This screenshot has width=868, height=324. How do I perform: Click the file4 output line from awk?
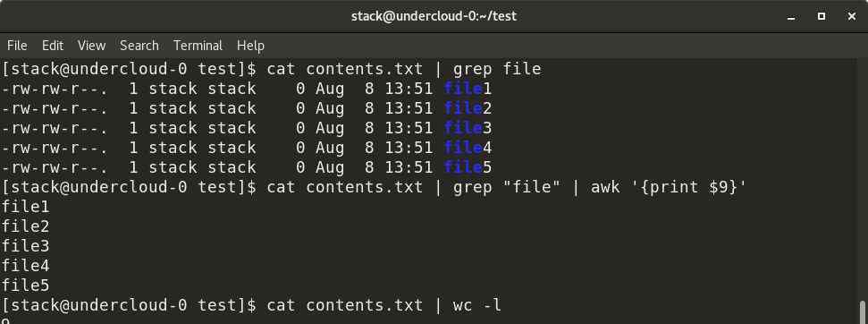pyautogui.click(x=25, y=266)
